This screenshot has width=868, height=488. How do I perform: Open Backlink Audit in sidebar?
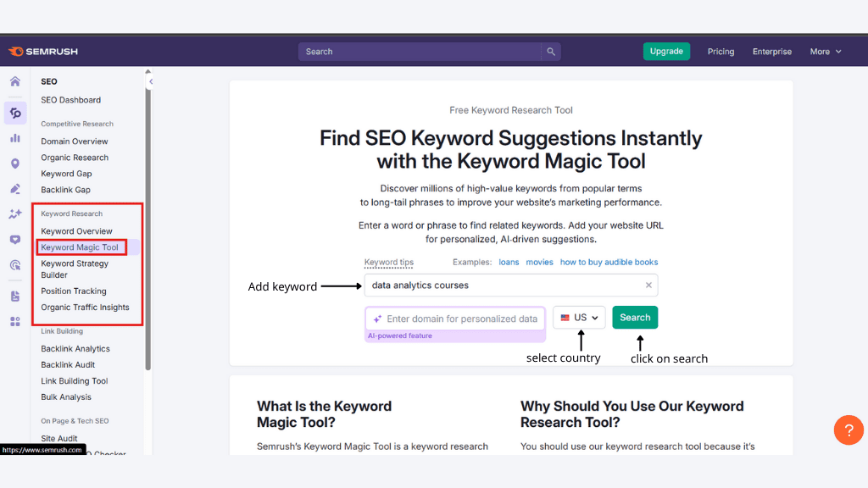click(x=68, y=365)
